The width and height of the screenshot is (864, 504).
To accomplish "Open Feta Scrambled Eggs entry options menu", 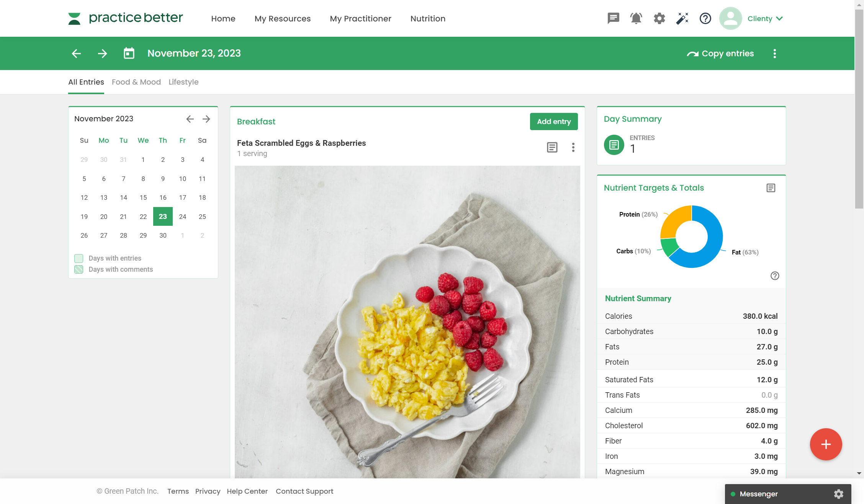I will (573, 147).
